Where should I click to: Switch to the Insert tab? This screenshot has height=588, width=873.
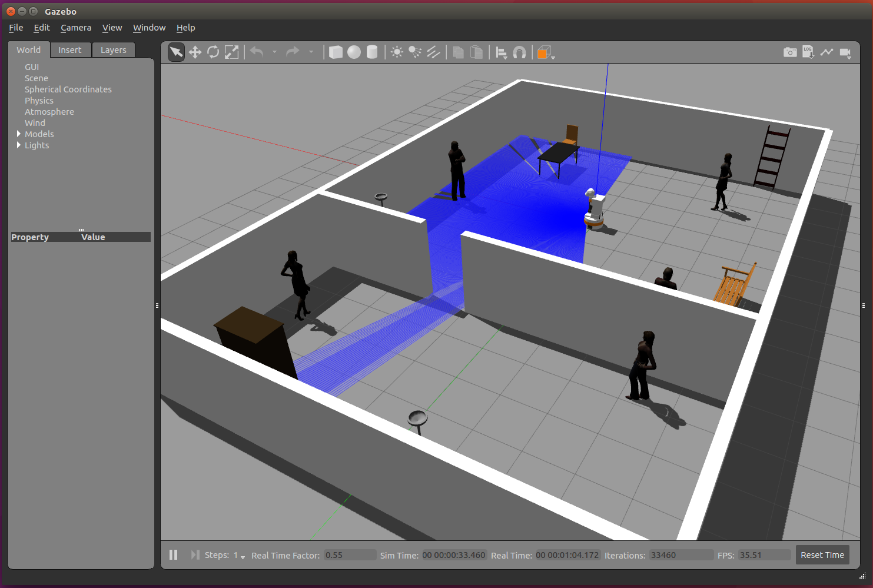coord(70,50)
